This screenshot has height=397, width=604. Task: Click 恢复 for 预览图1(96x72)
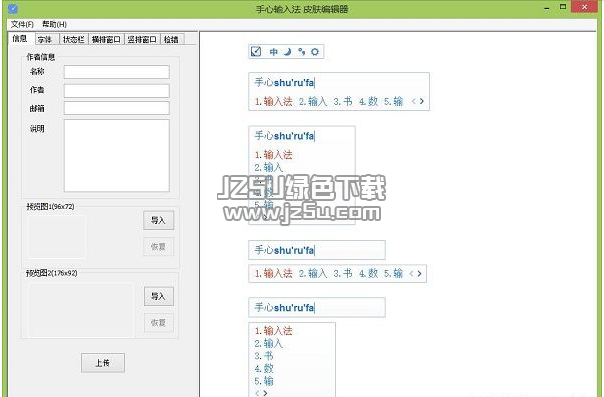158,246
